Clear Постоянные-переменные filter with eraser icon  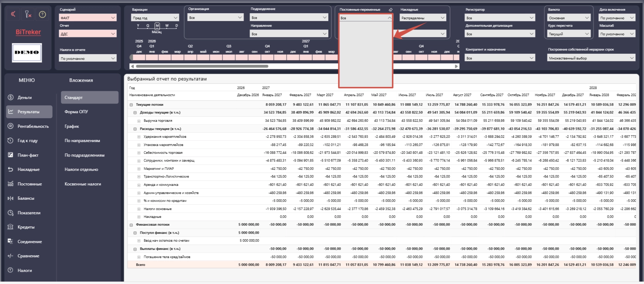pyautogui.click(x=390, y=10)
